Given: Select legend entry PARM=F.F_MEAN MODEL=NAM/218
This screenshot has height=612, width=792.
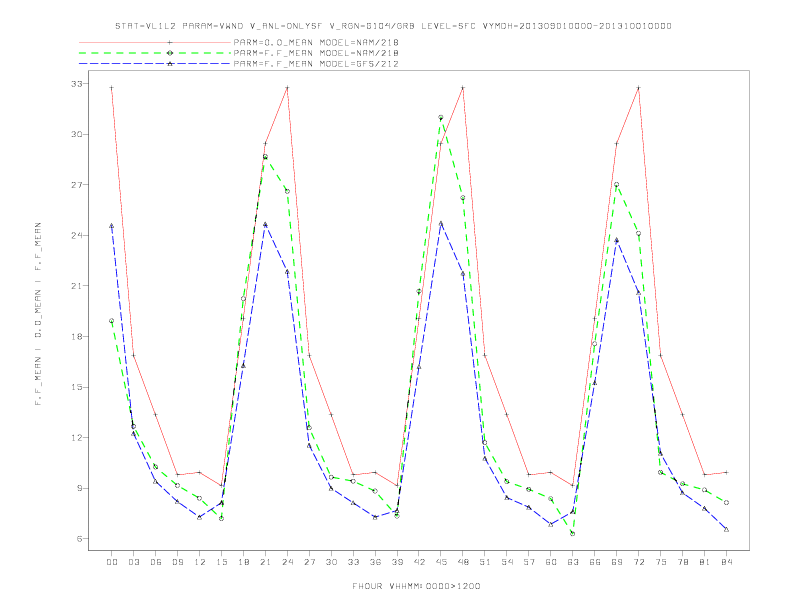Looking at the screenshot, I should tap(316, 53).
